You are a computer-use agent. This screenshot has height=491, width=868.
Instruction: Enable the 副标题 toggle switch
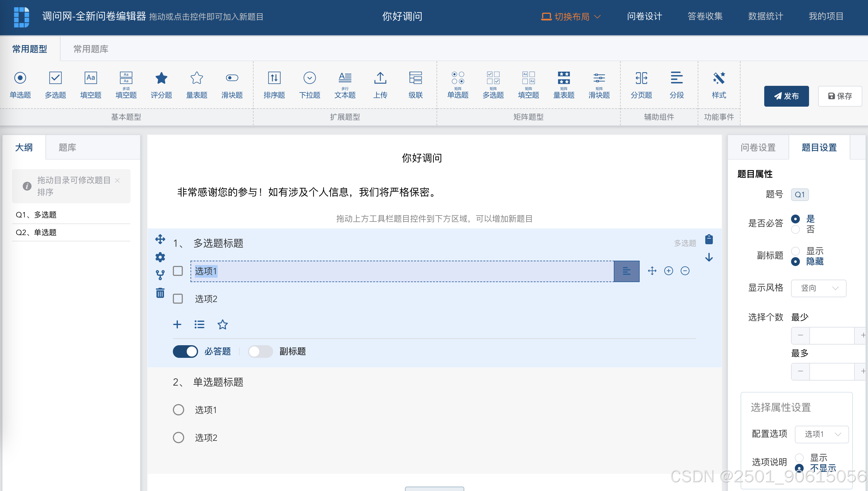[260, 352]
